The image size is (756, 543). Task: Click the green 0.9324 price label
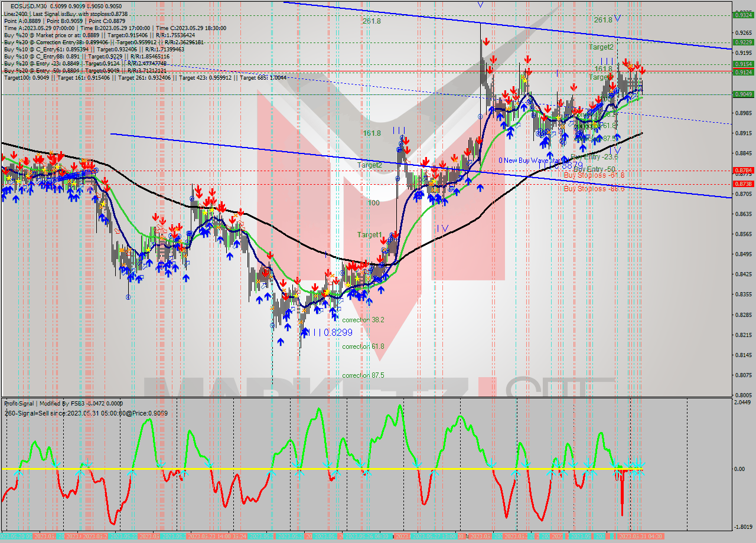742,15
